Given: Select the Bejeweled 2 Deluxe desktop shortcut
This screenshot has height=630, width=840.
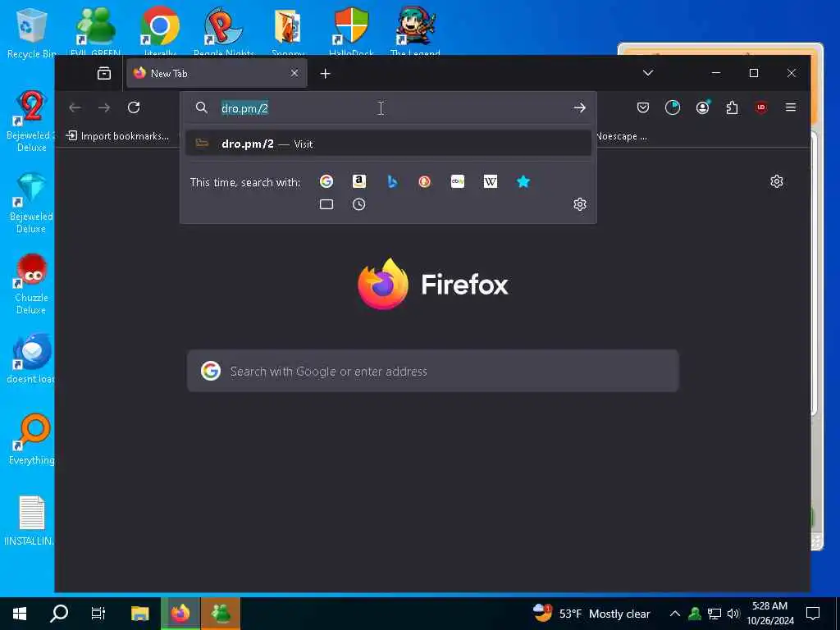Looking at the screenshot, I should (x=31, y=122).
